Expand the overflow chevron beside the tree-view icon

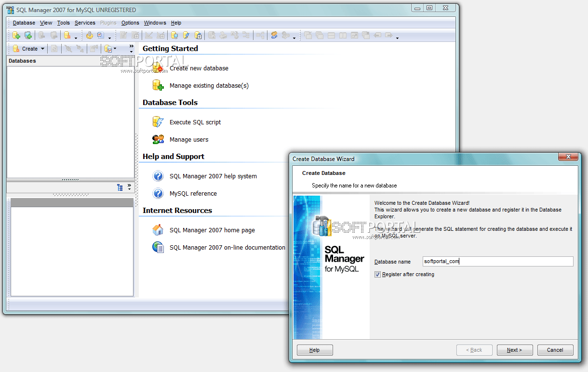coord(129,187)
